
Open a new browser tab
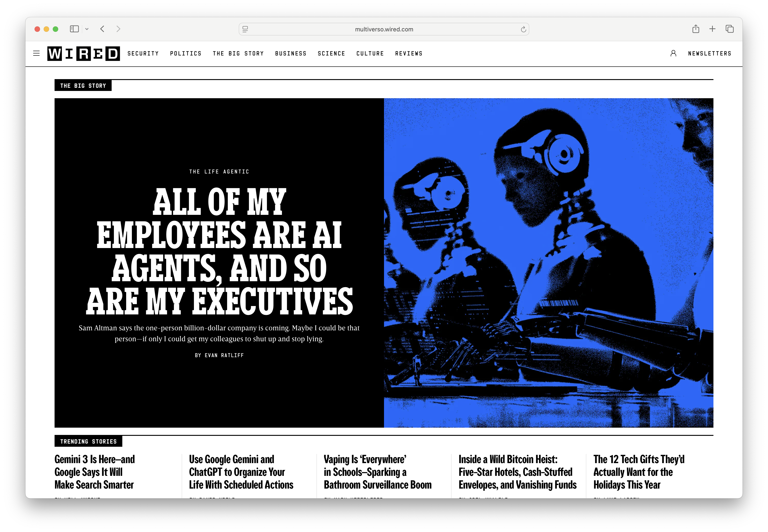click(x=712, y=29)
